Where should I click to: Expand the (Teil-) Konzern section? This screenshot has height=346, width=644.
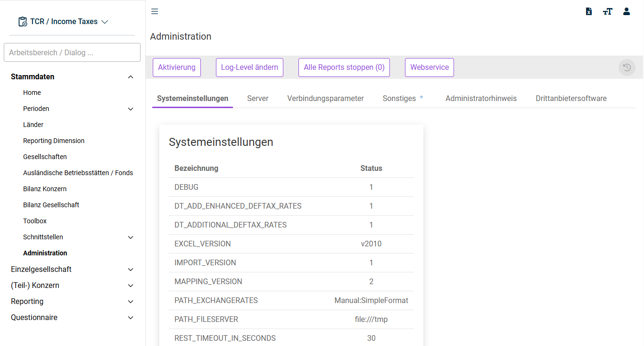coord(131,286)
